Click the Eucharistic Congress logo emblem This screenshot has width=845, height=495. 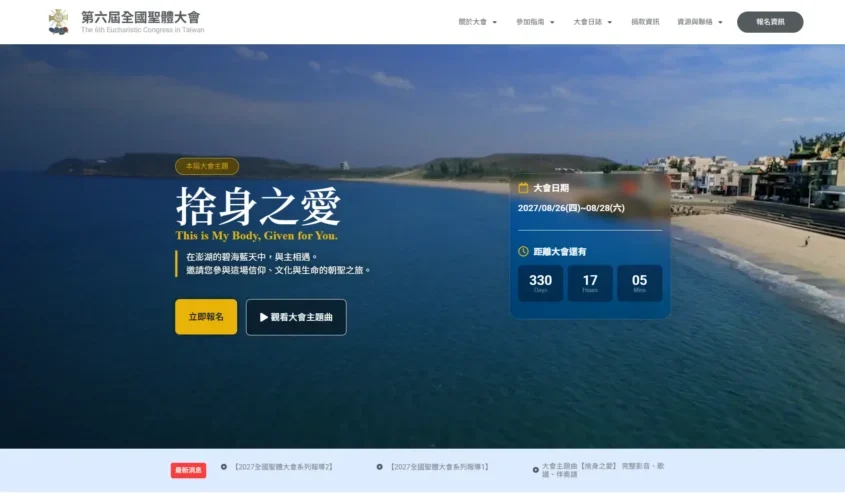click(x=58, y=22)
